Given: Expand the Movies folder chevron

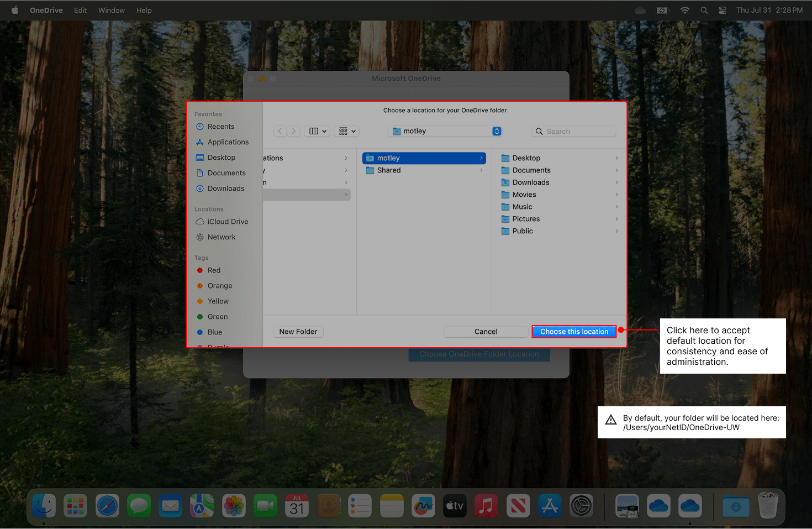Looking at the screenshot, I should (616, 195).
